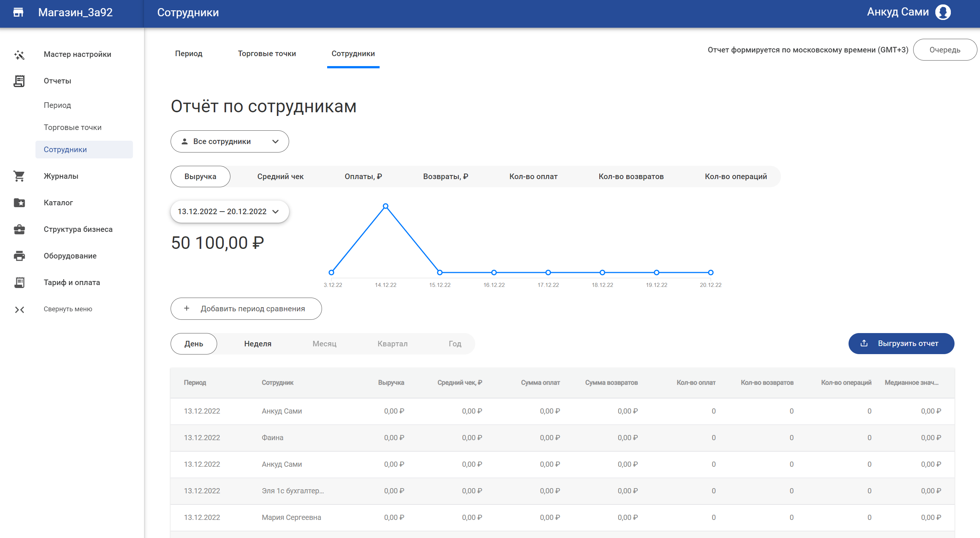980x538 pixels.
Task: Click the Анкуд Сами user name
Action: [897, 12]
